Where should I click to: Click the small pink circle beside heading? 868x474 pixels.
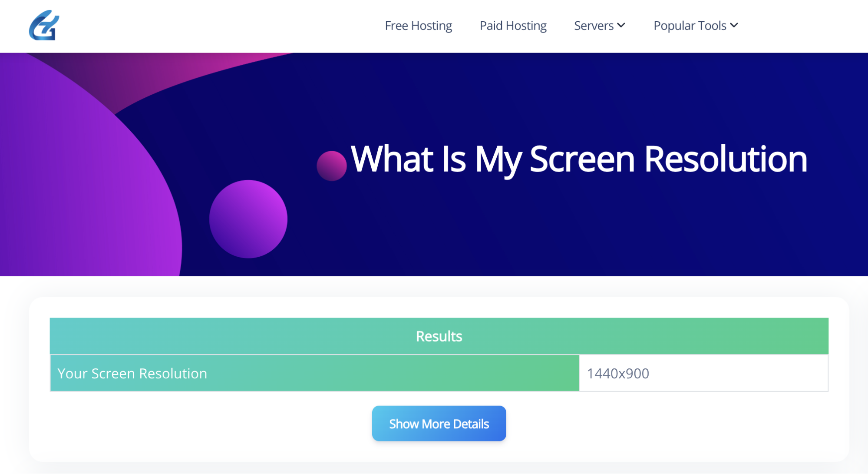[x=331, y=166]
